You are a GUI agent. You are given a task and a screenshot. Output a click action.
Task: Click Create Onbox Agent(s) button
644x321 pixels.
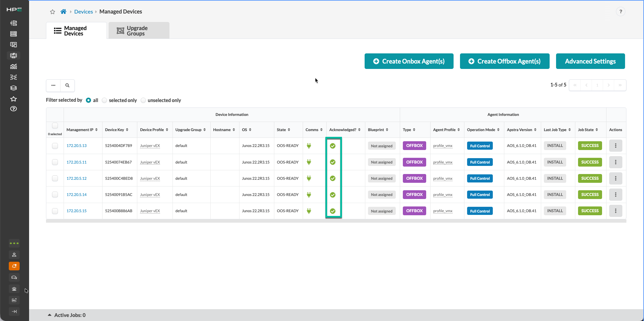coord(409,61)
